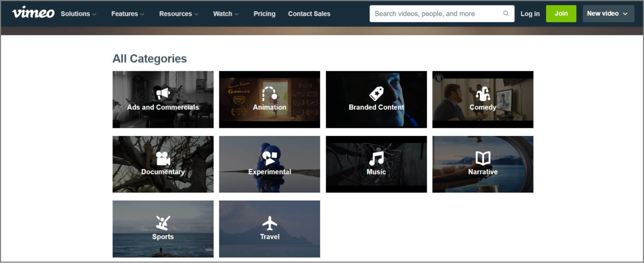
Task: Expand the New video dropdown
Action: click(x=608, y=13)
